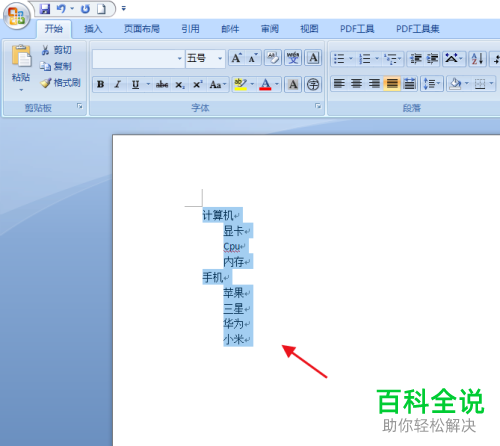
Task: Insert enclosed character 字 icon
Action: point(313,85)
